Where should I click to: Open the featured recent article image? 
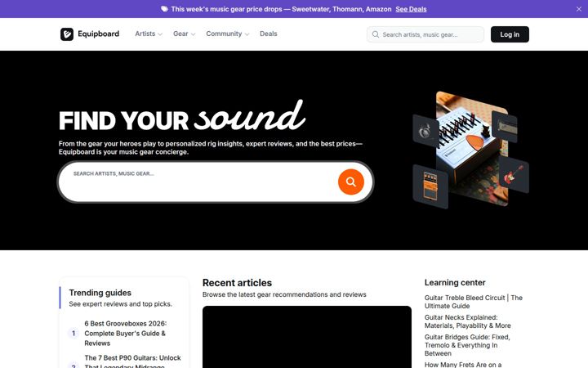point(307,337)
